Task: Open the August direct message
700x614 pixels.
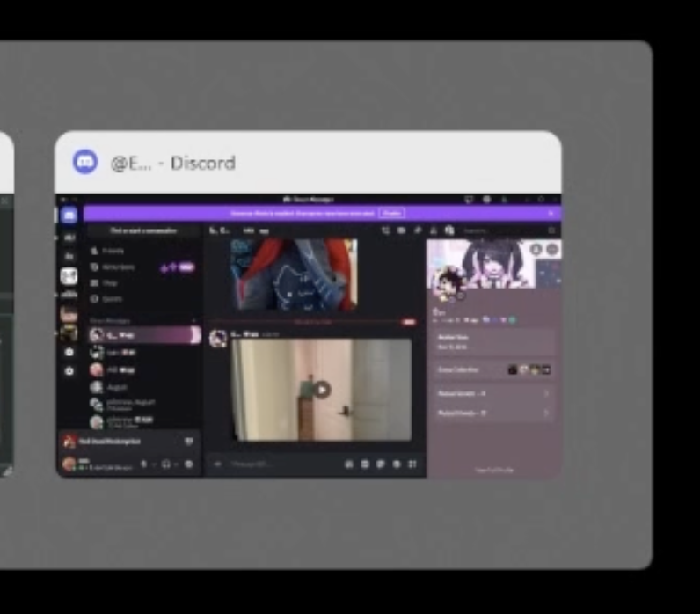Action: (143, 387)
